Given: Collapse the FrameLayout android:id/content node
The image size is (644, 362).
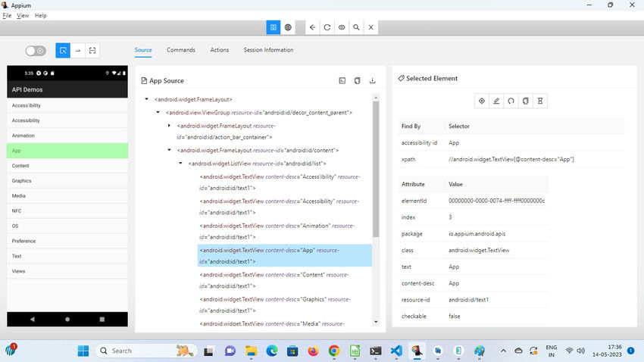Looking at the screenshot, I should [x=169, y=150].
